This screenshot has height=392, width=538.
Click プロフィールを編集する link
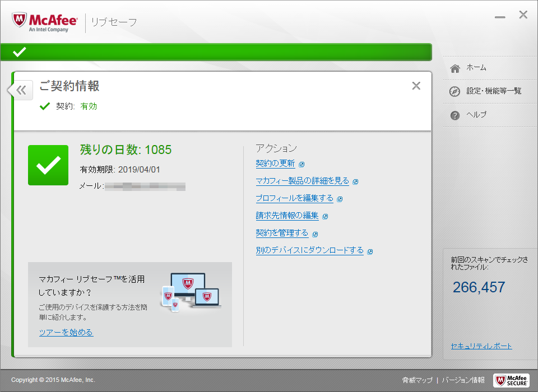294,198
